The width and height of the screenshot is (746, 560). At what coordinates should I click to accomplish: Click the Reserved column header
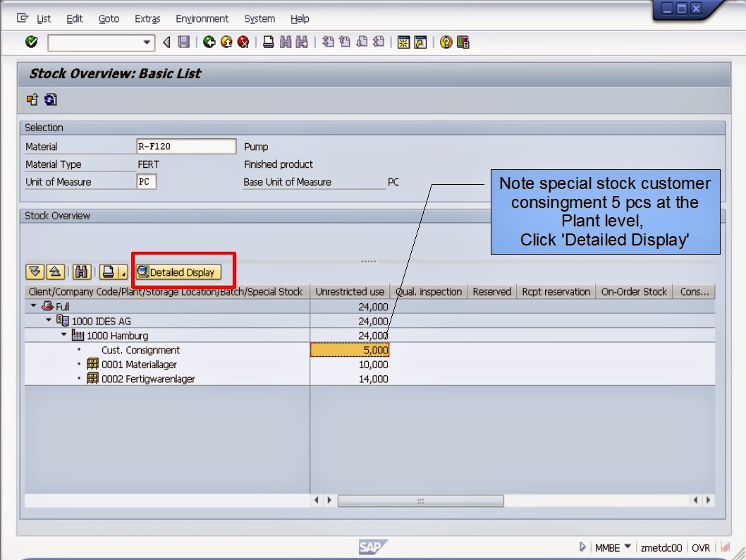tap(492, 292)
